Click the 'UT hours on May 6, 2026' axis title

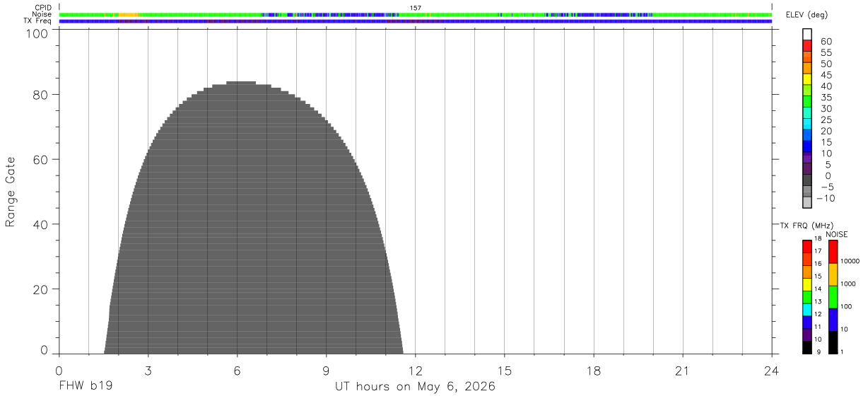pos(415,387)
